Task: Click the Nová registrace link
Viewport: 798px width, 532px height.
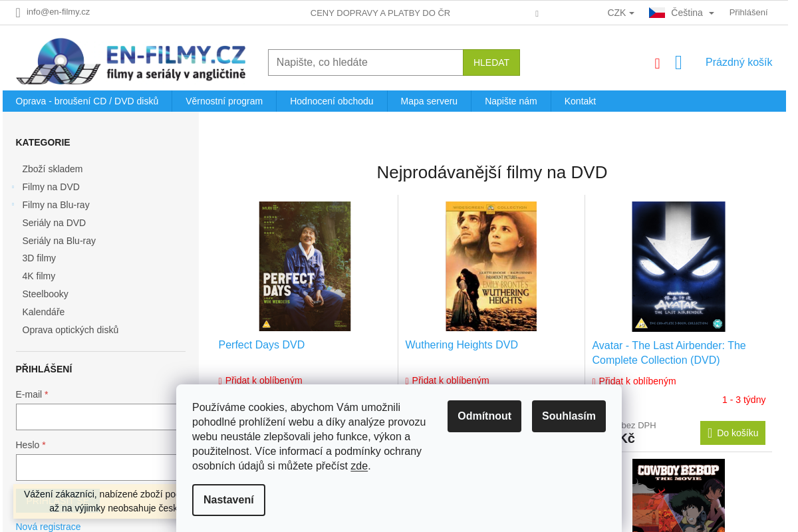Action: click(48, 527)
